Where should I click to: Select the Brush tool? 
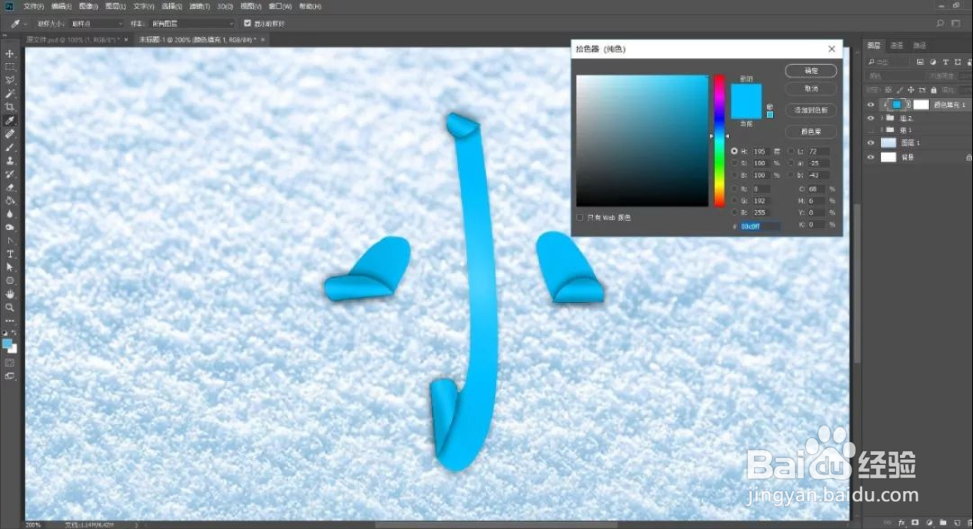click(x=10, y=147)
